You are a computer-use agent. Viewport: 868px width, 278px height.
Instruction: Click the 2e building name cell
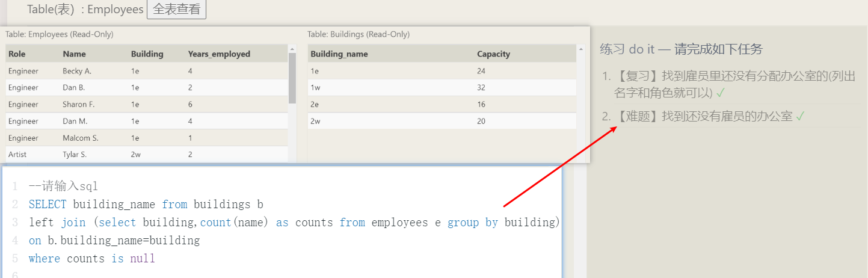(315, 105)
